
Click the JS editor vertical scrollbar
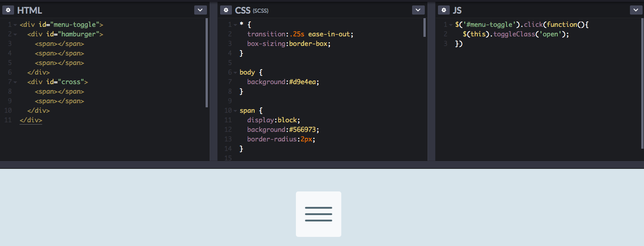(642, 83)
